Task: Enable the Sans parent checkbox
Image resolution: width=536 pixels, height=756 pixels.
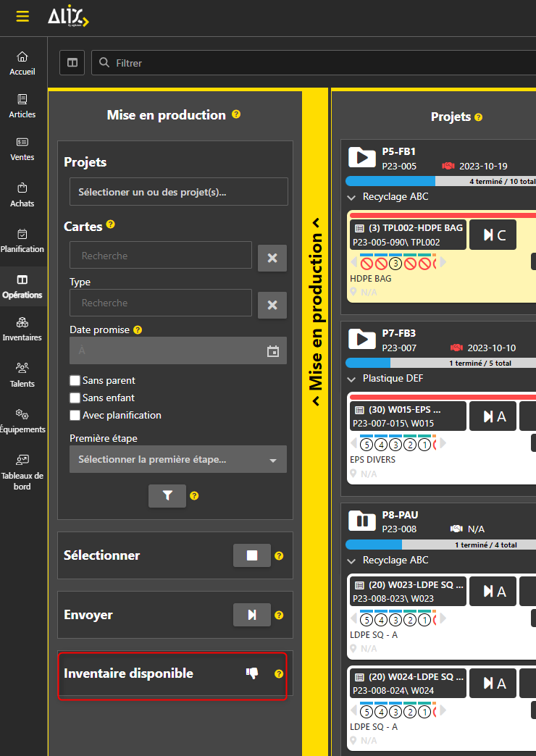Action: point(75,380)
